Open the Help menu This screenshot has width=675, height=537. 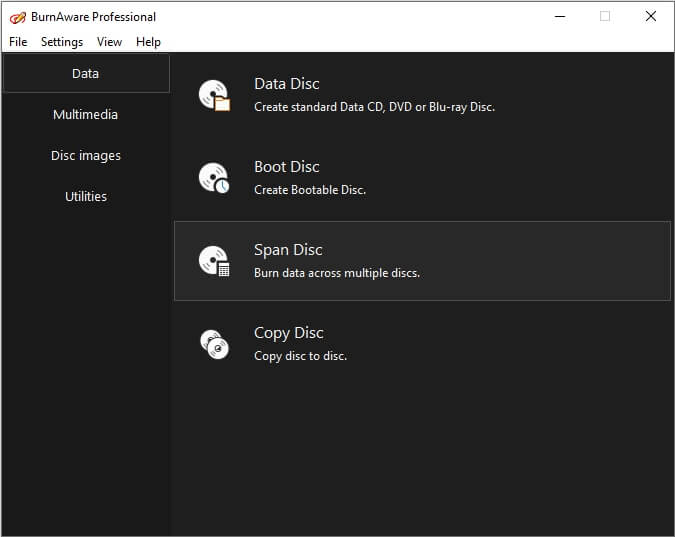point(148,42)
